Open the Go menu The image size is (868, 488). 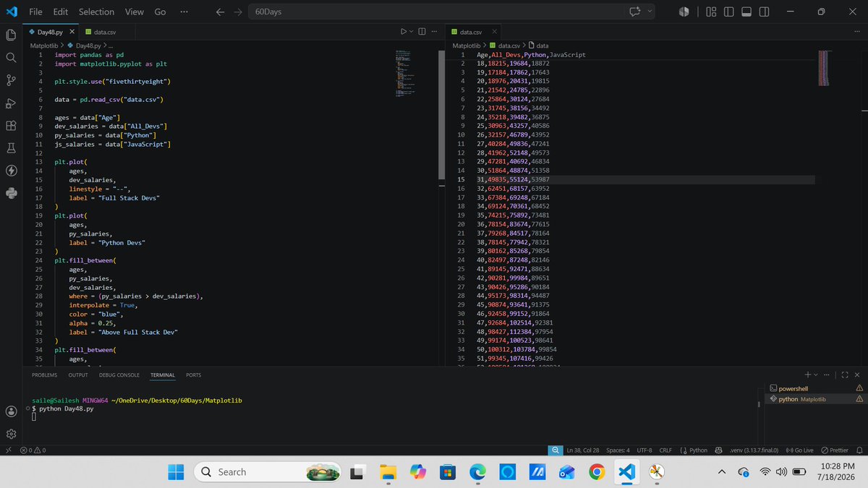tap(160, 12)
